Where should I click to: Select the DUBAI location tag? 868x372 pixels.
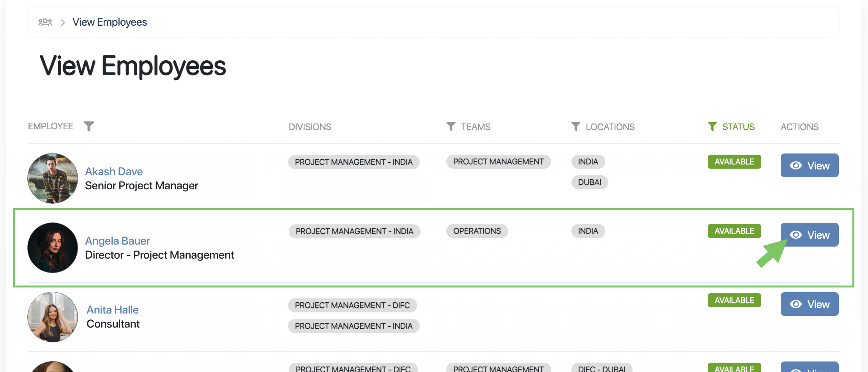[590, 182]
